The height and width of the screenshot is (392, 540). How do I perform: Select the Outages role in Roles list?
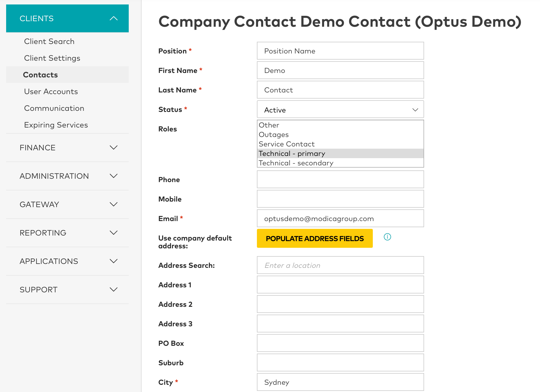click(x=274, y=135)
